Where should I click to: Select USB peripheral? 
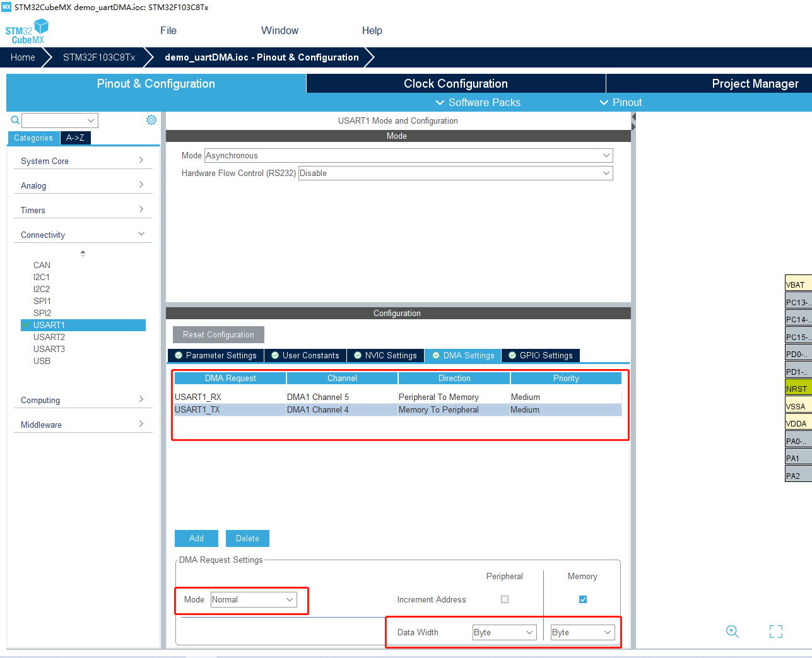click(x=42, y=361)
